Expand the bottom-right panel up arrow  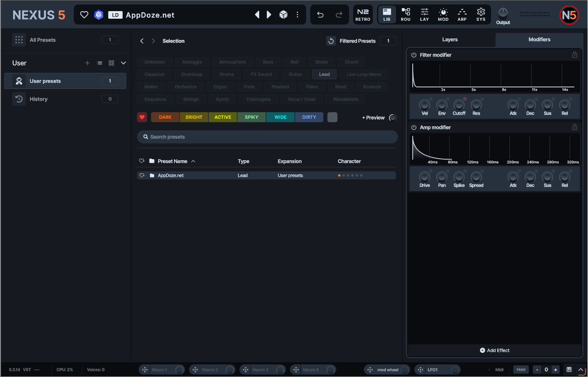pyautogui.click(x=581, y=369)
